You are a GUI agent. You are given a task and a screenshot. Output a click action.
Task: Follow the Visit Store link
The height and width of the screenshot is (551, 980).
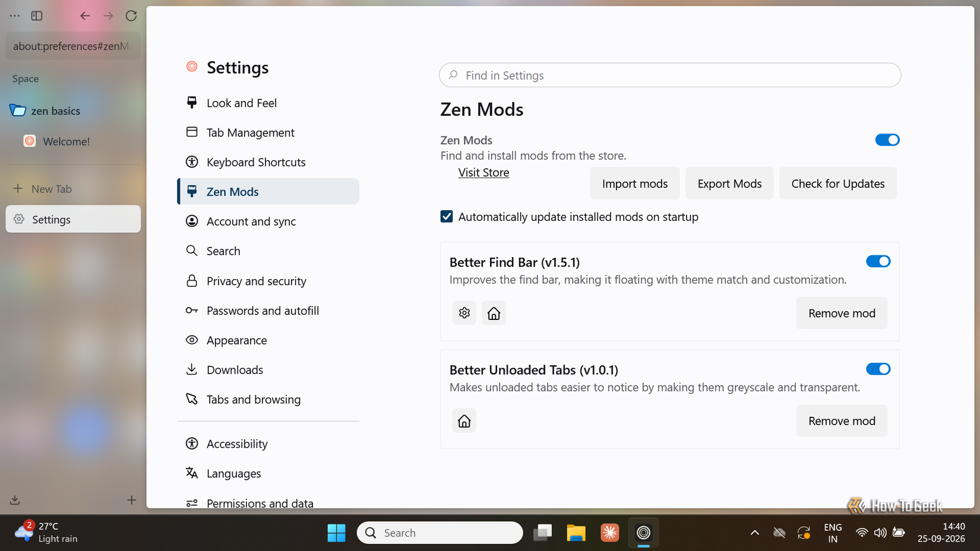click(x=483, y=172)
